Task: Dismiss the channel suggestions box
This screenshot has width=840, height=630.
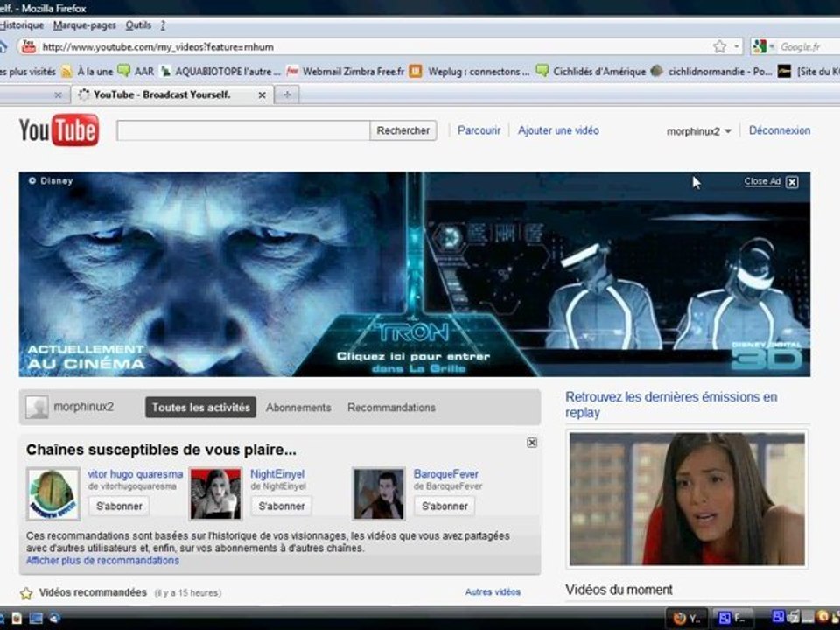Action: pyautogui.click(x=532, y=443)
